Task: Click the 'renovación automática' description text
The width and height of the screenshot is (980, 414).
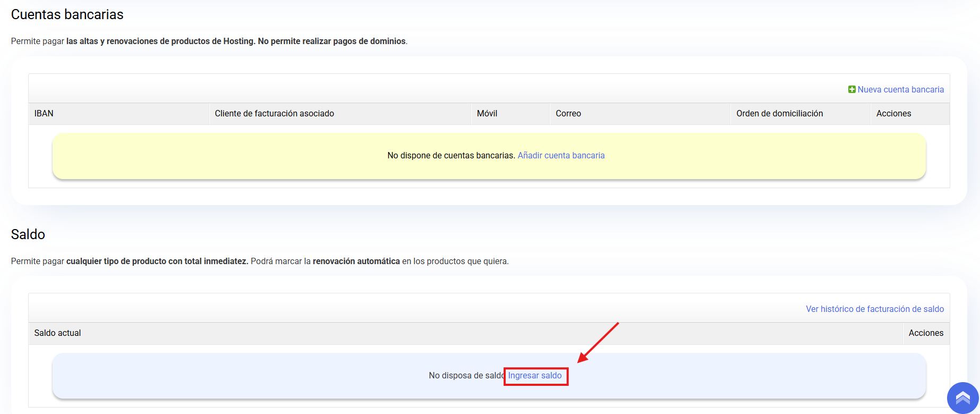Action: pyautogui.click(x=356, y=261)
